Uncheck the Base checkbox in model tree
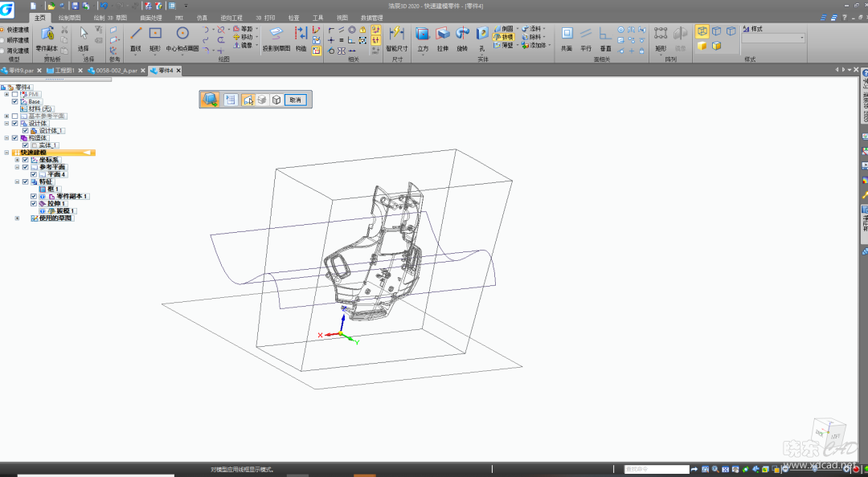Image resolution: width=868 pixels, height=477 pixels. coord(15,102)
